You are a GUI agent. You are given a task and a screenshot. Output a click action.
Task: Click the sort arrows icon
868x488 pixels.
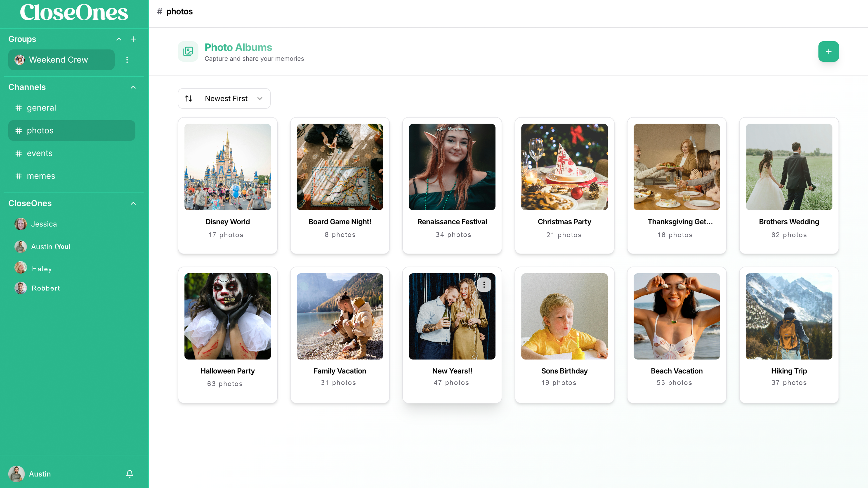[x=189, y=98]
